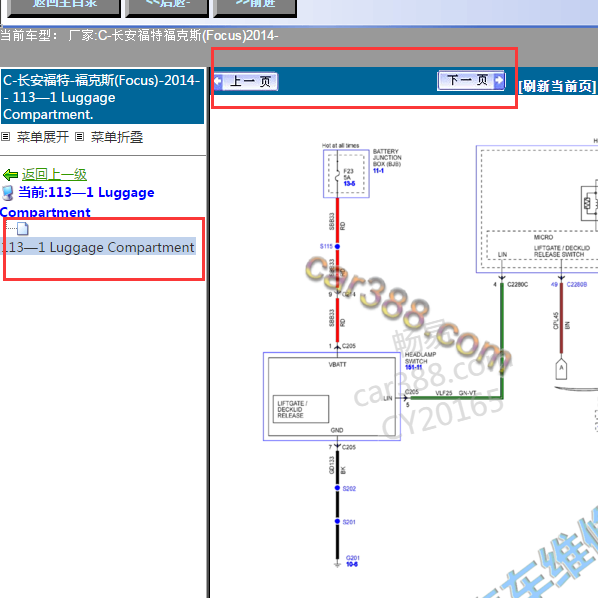Viewport: 598px width, 598px height.
Task: Click the document page icon in tree
Action: tap(23, 228)
